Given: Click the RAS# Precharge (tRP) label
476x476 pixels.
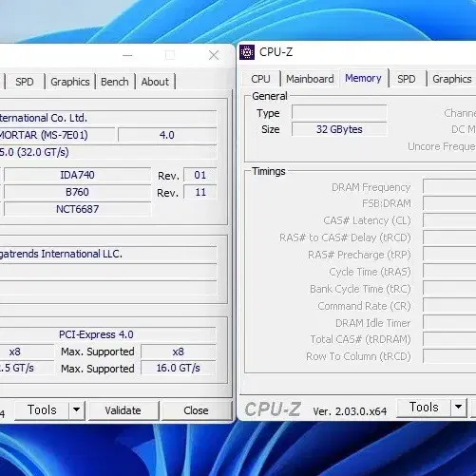Looking at the screenshot, I should pyautogui.click(x=359, y=255).
